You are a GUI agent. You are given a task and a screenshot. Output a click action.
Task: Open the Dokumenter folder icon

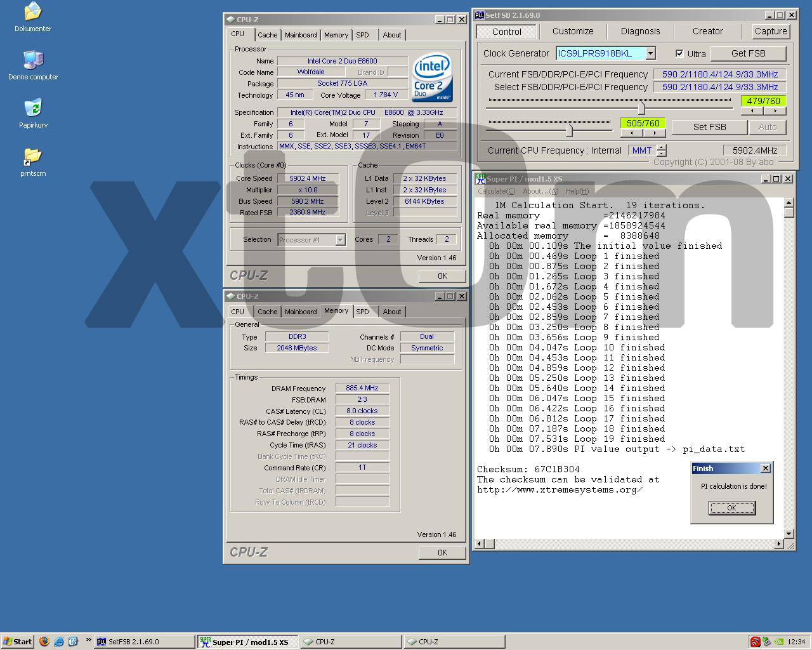[32, 12]
